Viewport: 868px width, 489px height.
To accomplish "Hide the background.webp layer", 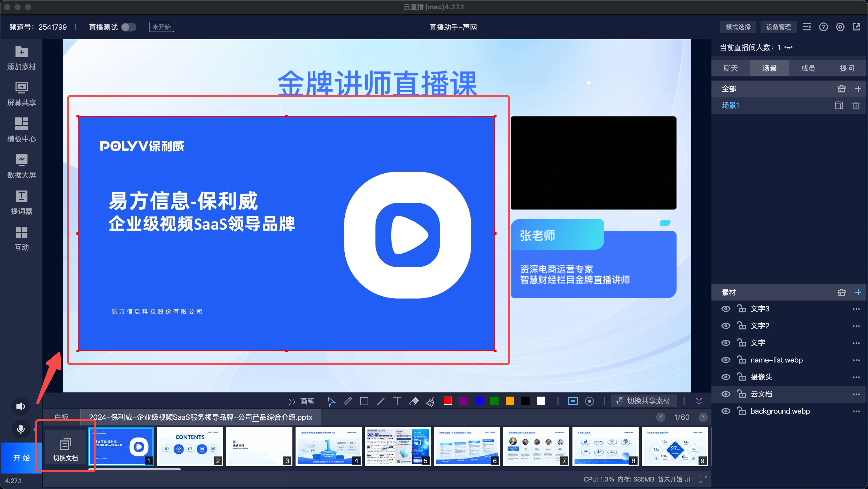I will pyautogui.click(x=726, y=411).
